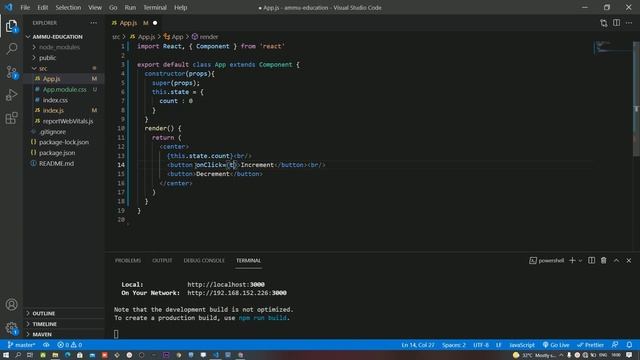Expand the public folder
The height and width of the screenshot is (360, 640).
coord(47,58)
